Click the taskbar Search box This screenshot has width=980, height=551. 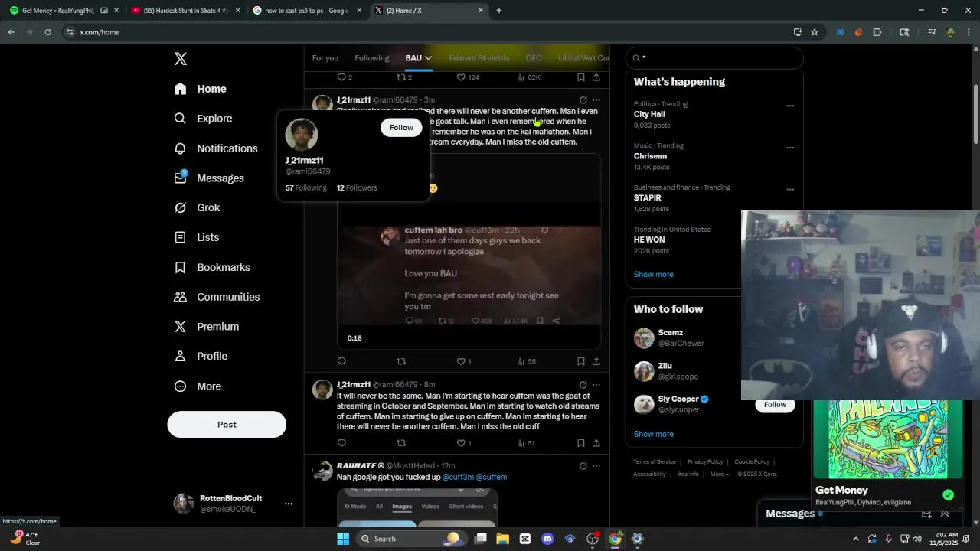point(410,539)
